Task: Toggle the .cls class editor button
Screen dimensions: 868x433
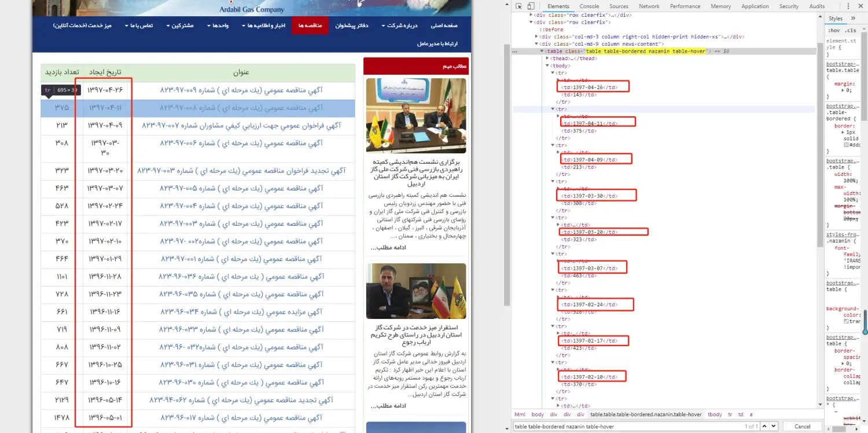Action: point(850,30)
